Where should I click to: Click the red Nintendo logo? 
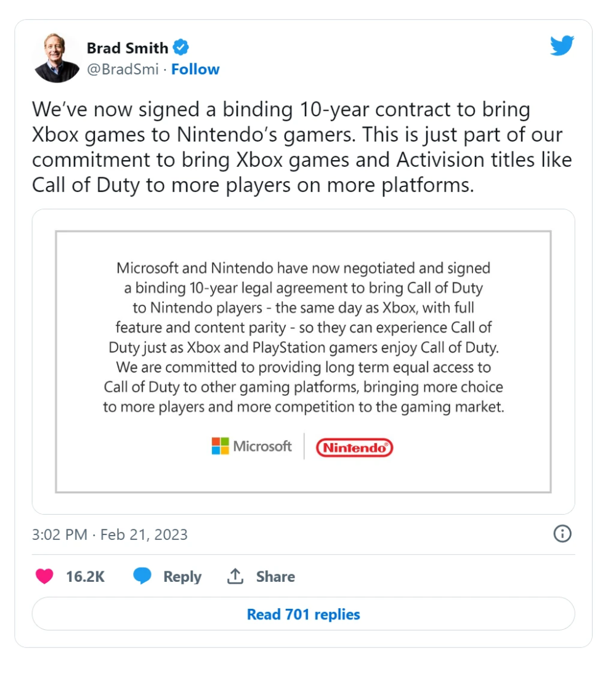(x=354, y=448)
